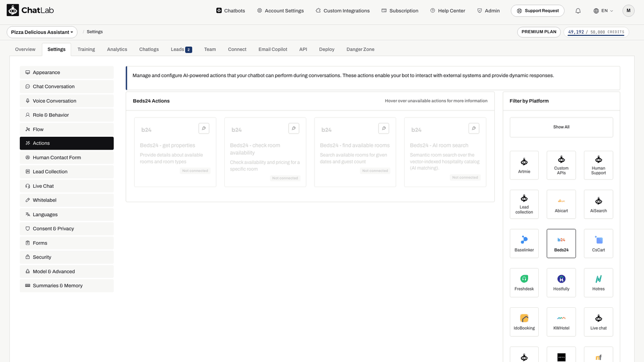Image resolution: width=644 pixels, height=362 pixels.
Task: Expand the EN language dropdown
Action: (x=603, y=11)
